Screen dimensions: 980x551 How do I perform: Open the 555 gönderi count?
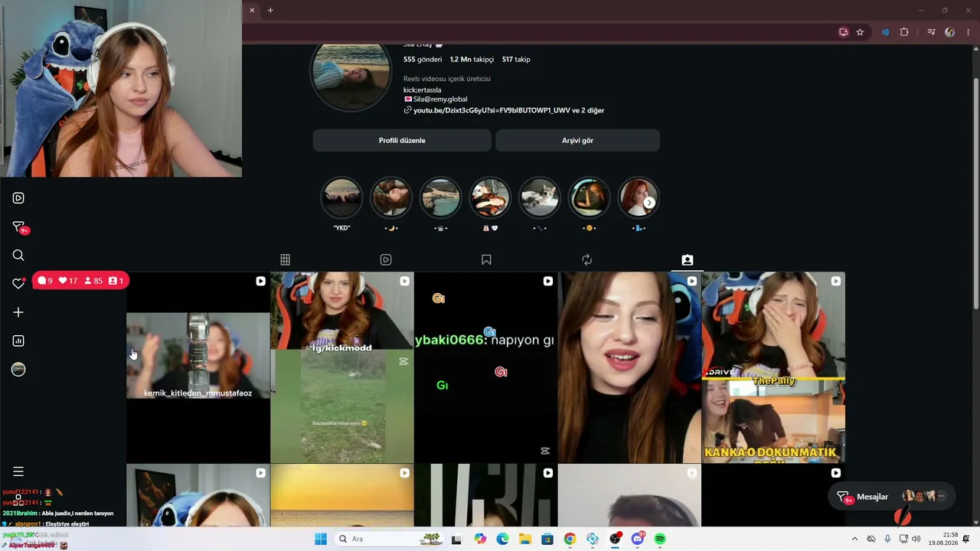point(423,59)
